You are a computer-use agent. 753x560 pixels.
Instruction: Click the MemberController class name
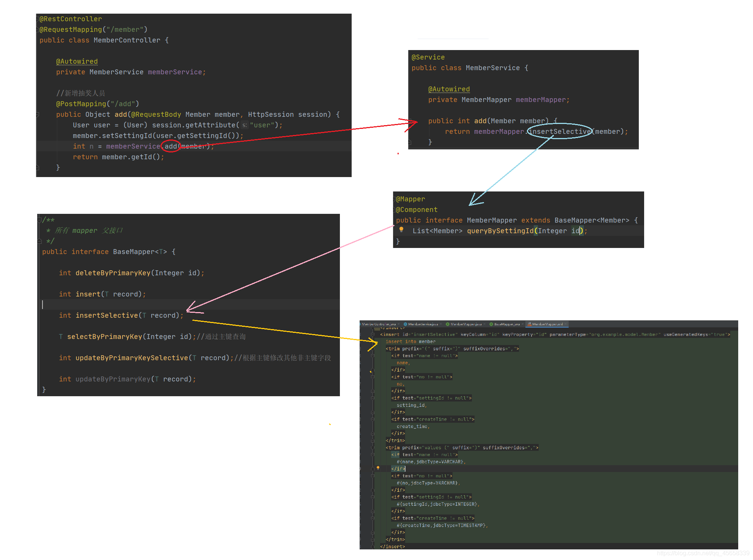127,40
